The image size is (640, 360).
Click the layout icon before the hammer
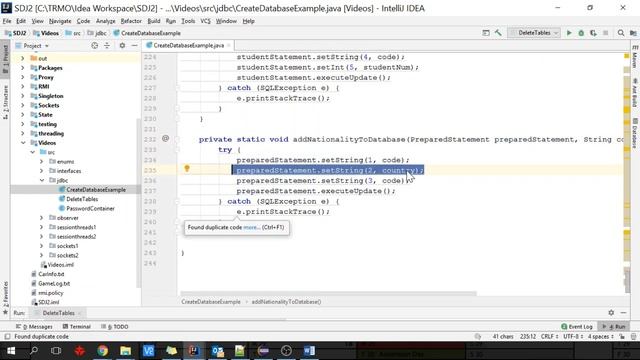486,33
